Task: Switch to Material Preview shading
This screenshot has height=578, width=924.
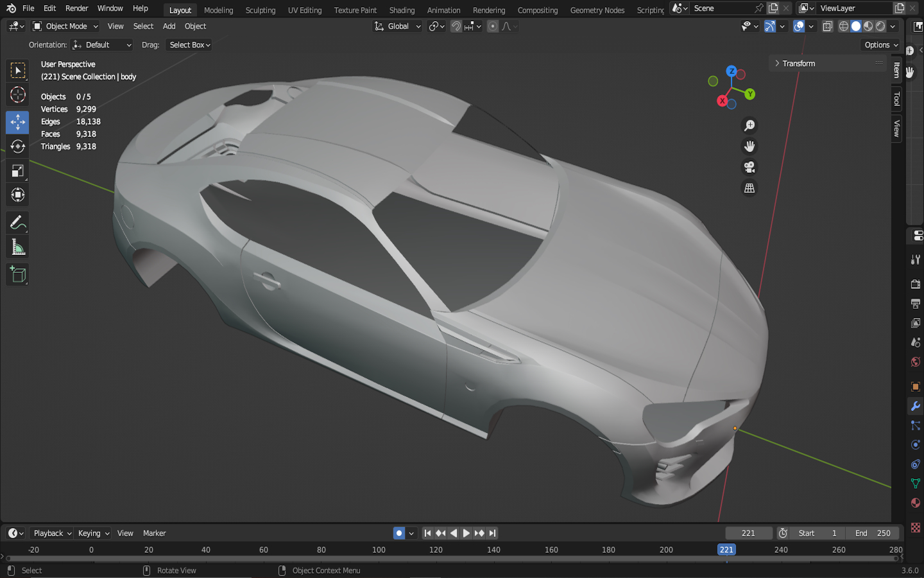Action: (868, 26)
